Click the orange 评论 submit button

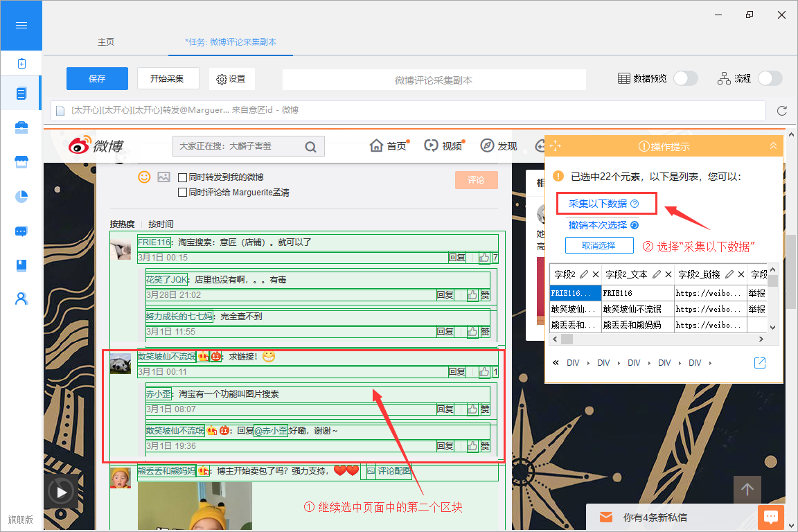477,179
